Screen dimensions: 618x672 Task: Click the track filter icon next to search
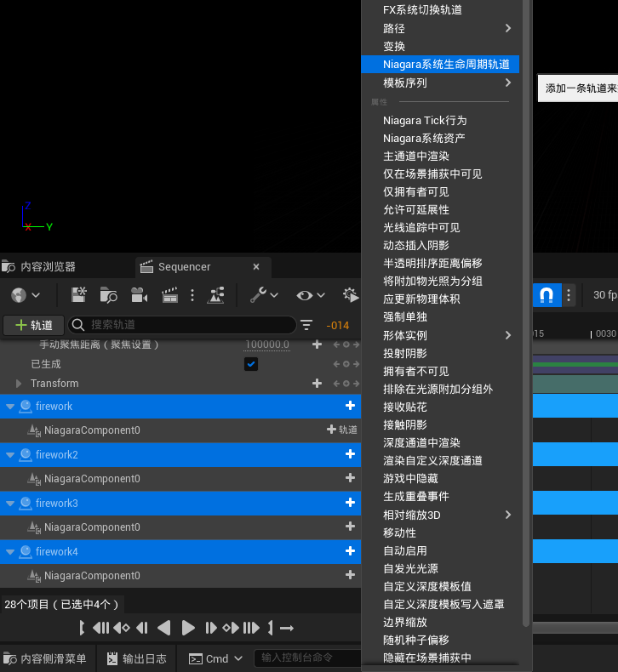306,325
